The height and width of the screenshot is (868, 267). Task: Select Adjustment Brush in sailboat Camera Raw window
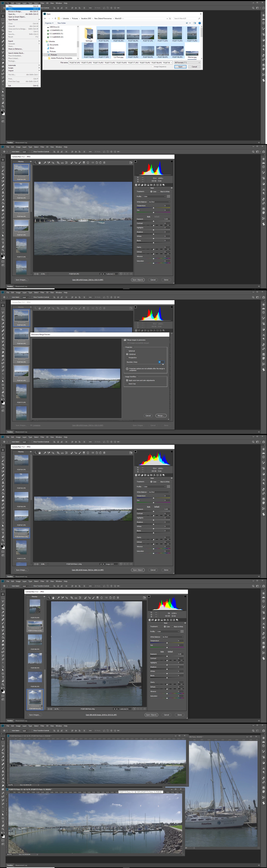(93, 597)
